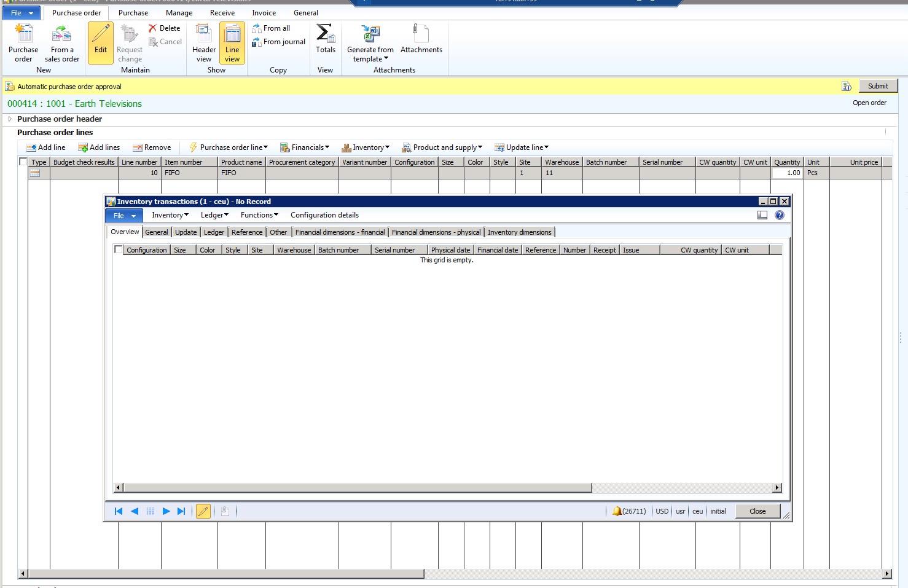Open the Attachments paperclip icon
The width and height of the screenshot is (908, 588).
[x=421, y=34]
